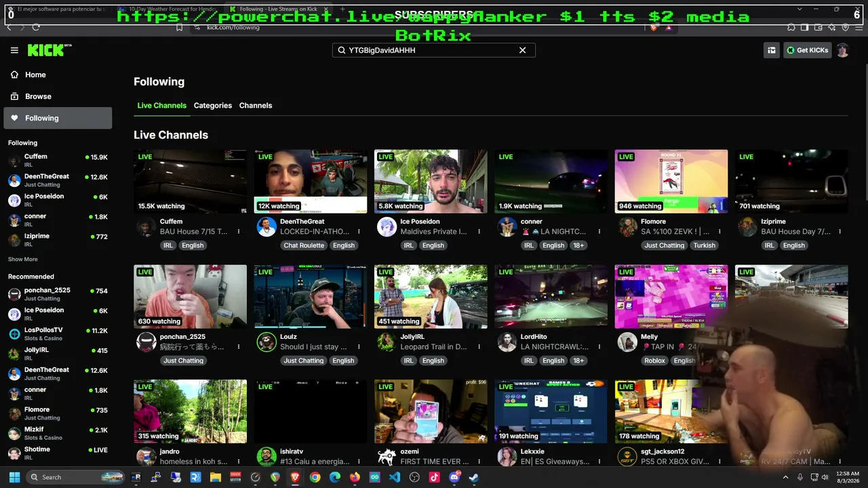
Task: Bookmark this page in the address bar
Action: point(180,27)
